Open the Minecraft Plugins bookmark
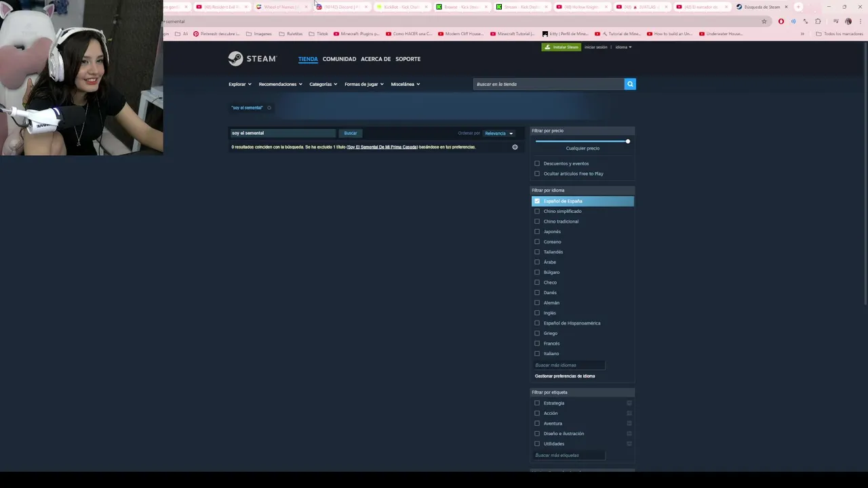The height and width of the screenshot is (488, 868). coord(357,34)
